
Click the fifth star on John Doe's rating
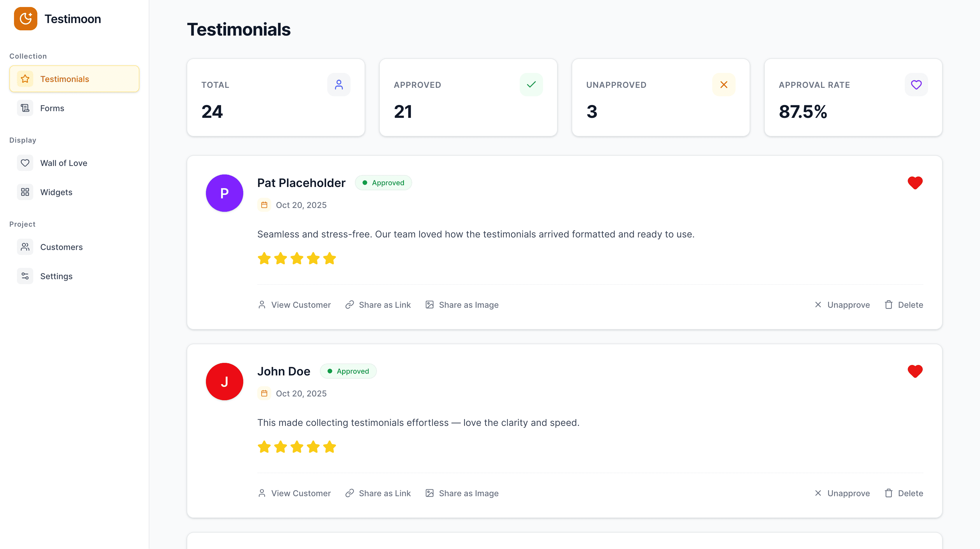(330, 447)
